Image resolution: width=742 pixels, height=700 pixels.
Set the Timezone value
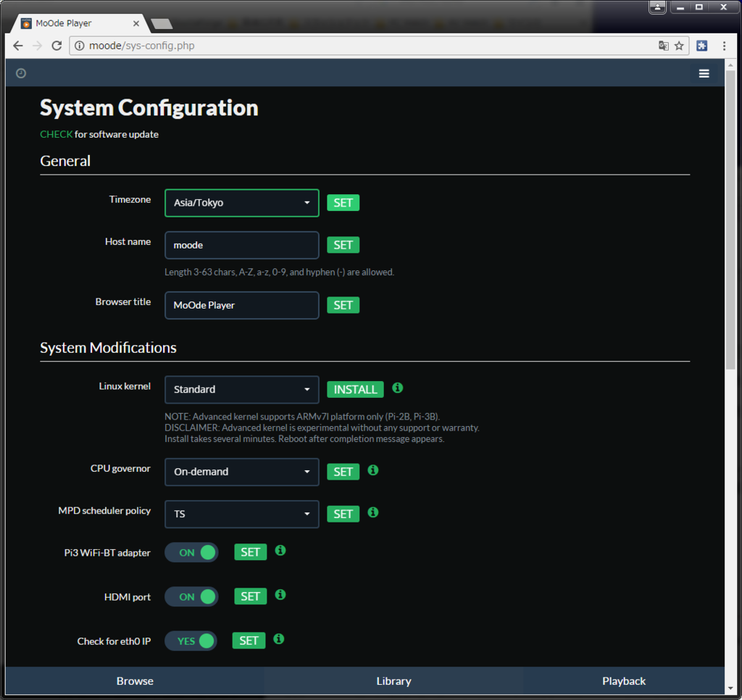(x=343, y=203)
